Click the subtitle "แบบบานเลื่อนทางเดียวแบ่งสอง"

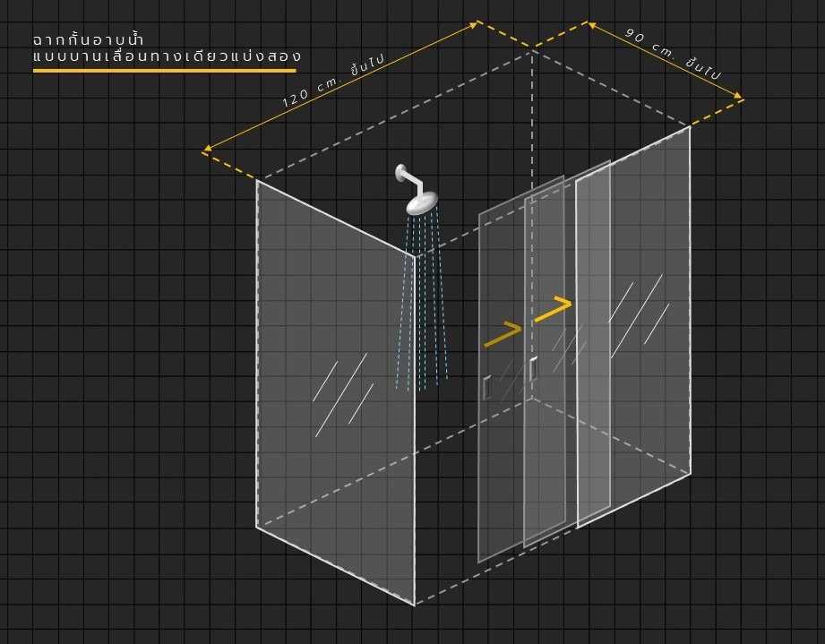167,56
